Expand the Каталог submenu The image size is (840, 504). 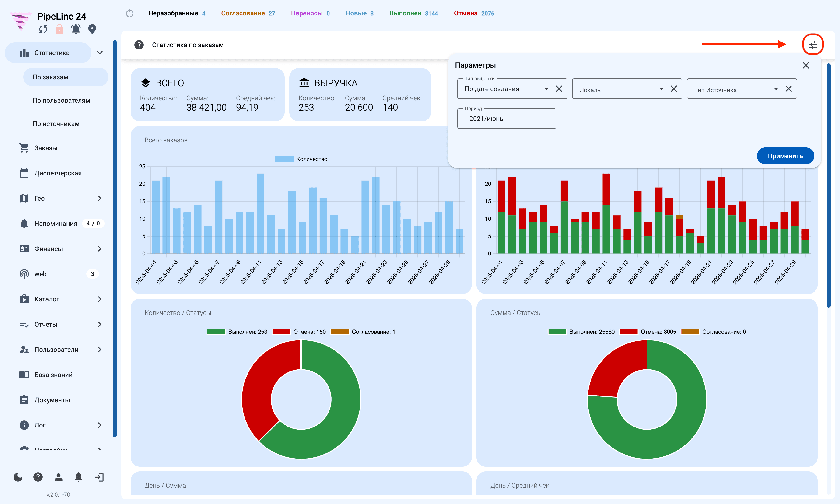point(99,299)
